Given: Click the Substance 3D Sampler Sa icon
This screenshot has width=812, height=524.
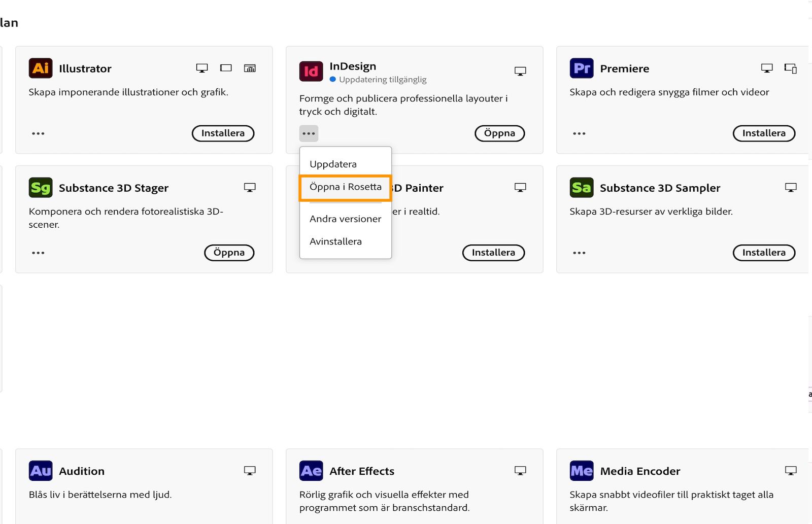Looking at the screenshot, I should pos(582,188).
